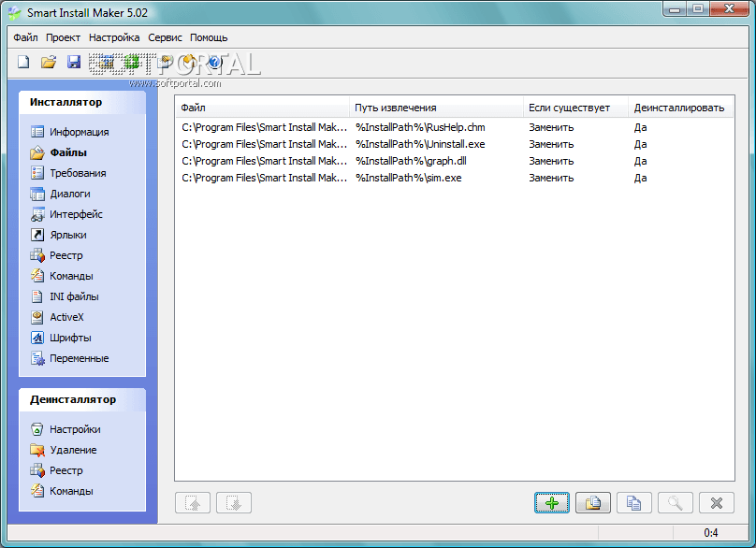Open the Настройка menu
Image resolution: width=756 pixels, height=548 pixels.
click(x=114, y=37)
